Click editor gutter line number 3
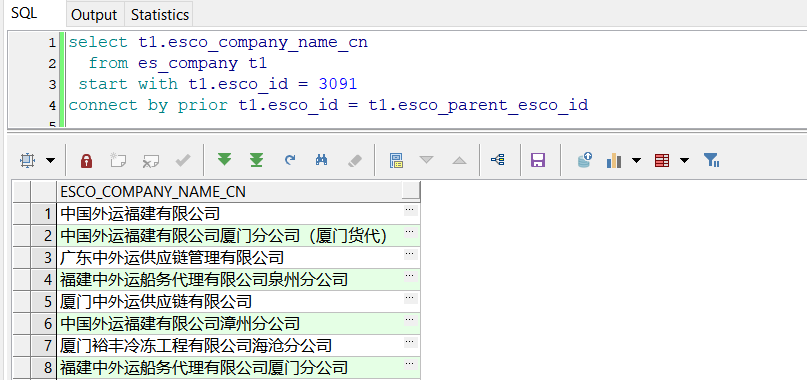Viewport: 807px width, 380px height. pyautogui.click(x=51, y=84)
